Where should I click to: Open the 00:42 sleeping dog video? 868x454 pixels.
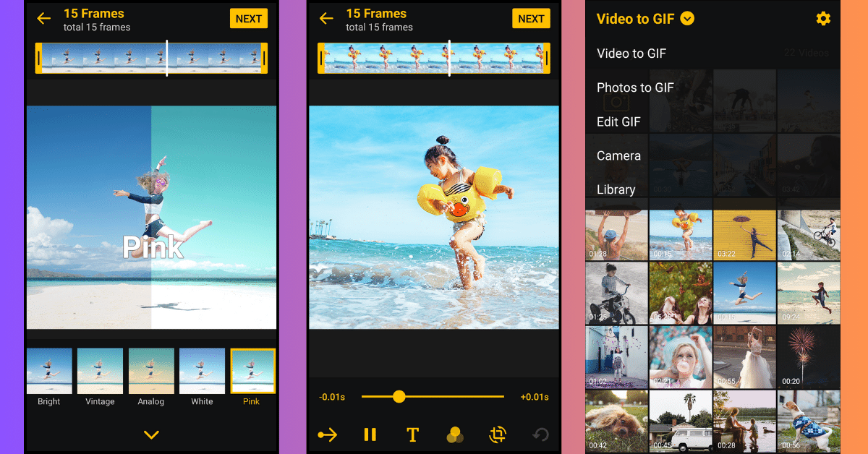tap(616, 421)
